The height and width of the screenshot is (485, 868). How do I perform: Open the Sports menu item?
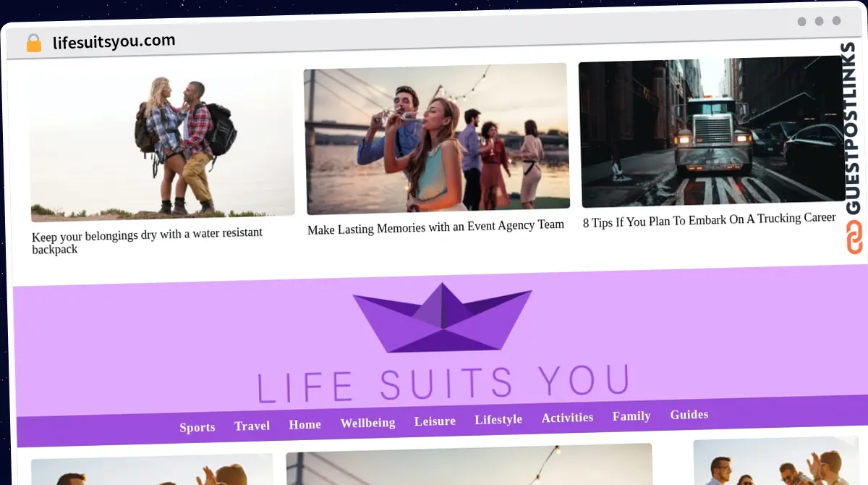tap(197, 427)
